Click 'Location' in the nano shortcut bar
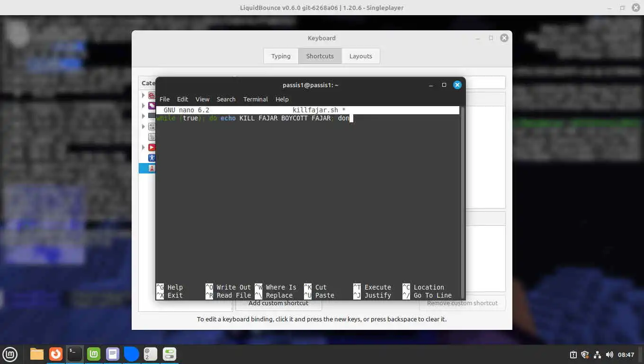 click(x=429, y=287)
